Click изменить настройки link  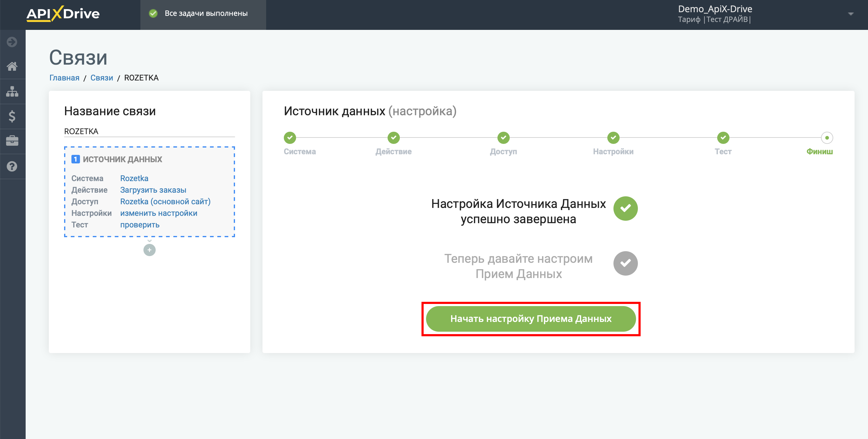pos(159,213)
